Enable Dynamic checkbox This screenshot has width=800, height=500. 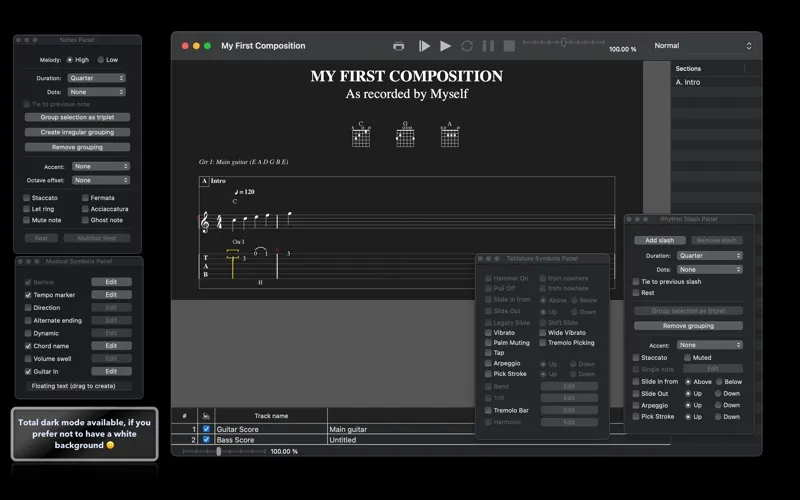point(28,333)
